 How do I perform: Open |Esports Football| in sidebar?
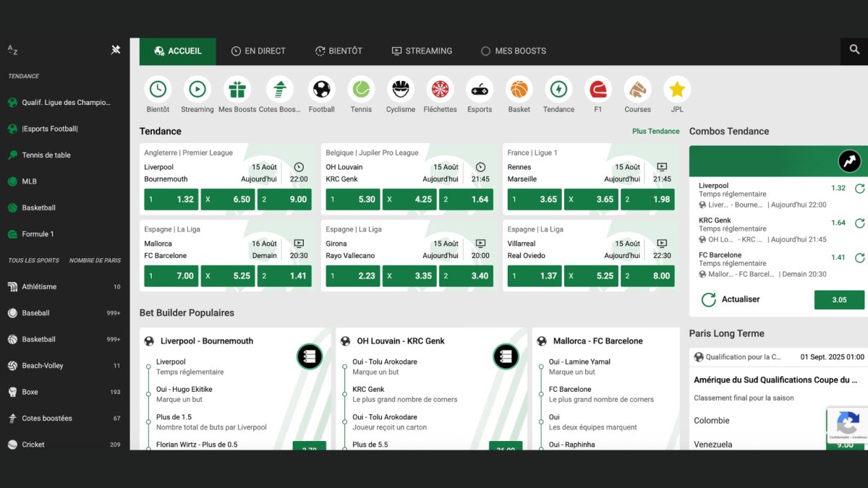(x=65, y=129)
